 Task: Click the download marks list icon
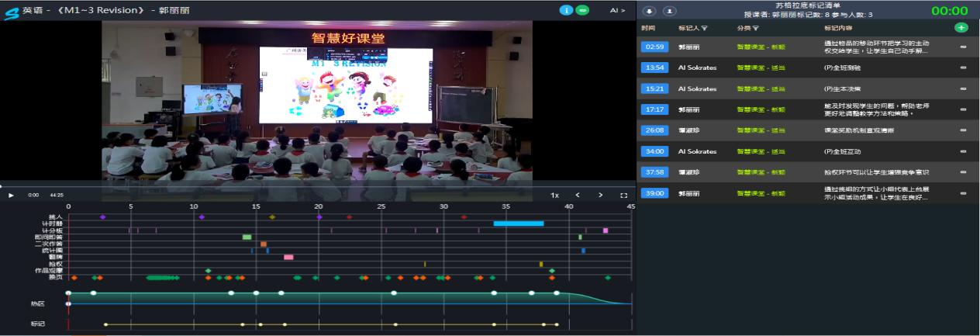pos(650,11)
